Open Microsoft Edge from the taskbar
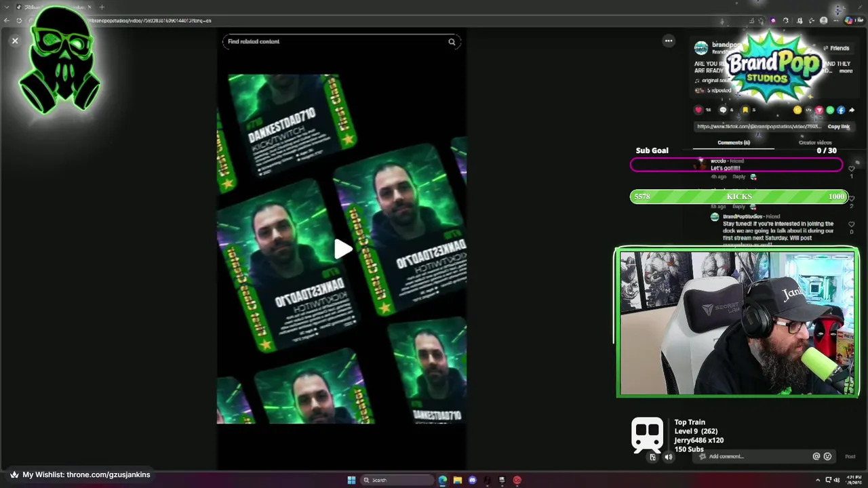Viewport: 868px width, 488px height. tap(443, 480)
